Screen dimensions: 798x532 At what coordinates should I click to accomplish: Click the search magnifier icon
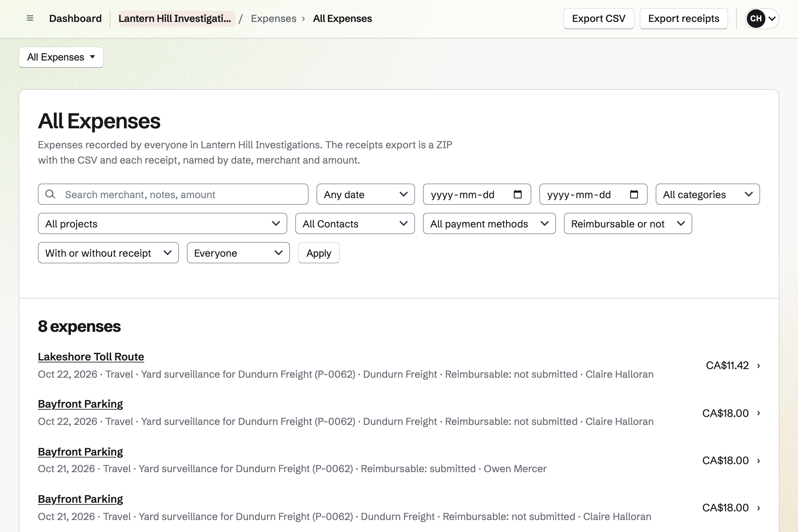[x=50, y=194]
